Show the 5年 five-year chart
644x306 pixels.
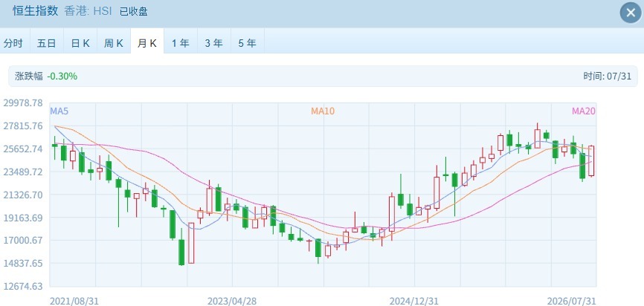(x=247, y=43)
